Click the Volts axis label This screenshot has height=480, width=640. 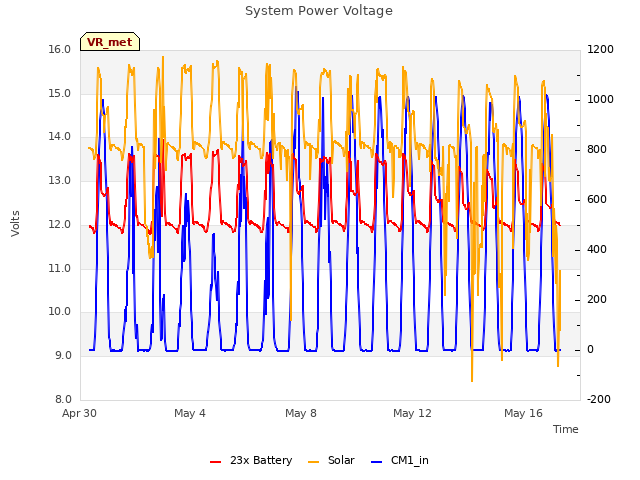coord(16,223)
